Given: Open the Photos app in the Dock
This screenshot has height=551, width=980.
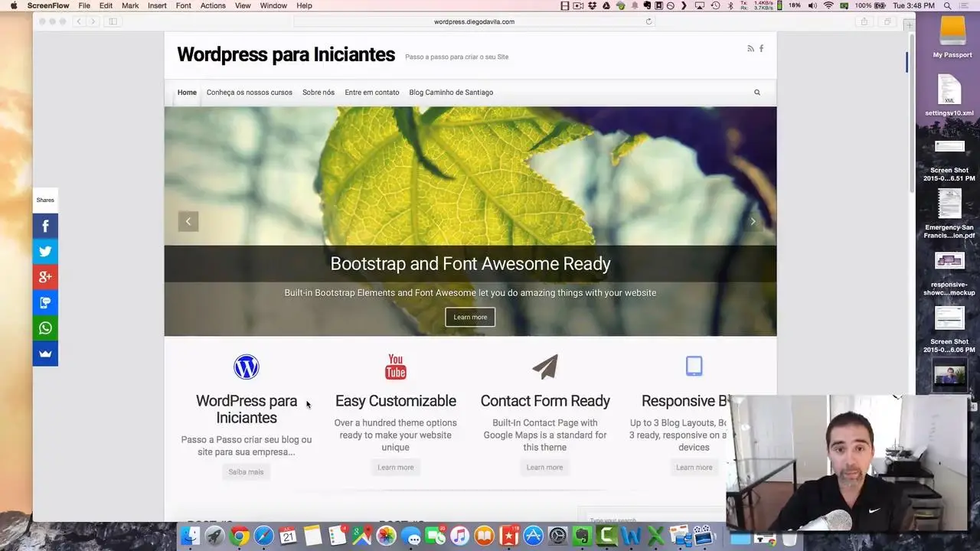Looking at the screenshot, I should coord(386,536).
